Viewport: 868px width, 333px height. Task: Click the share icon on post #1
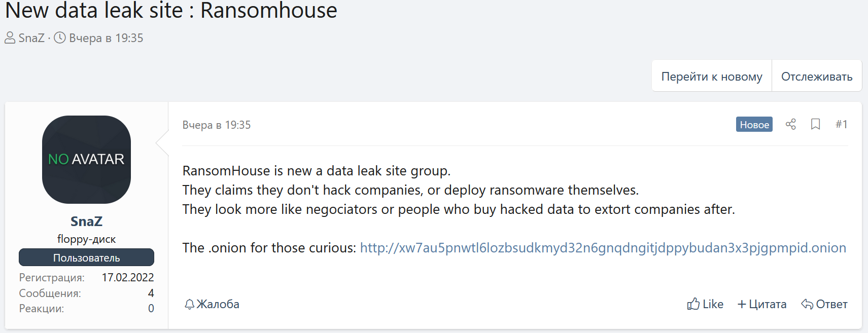pos(790,124)
